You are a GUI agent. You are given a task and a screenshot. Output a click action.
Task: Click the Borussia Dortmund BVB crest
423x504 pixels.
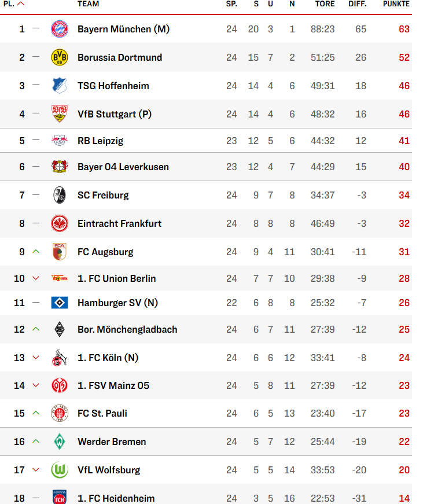coord(60,57)
